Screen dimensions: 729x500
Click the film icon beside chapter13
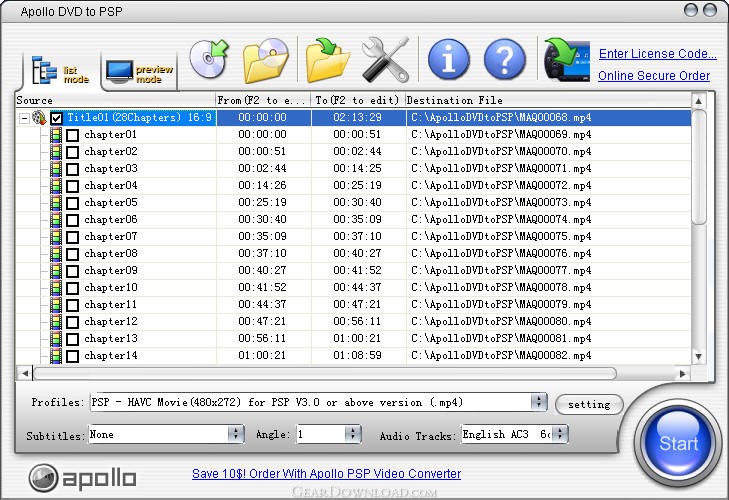point(56,339)
